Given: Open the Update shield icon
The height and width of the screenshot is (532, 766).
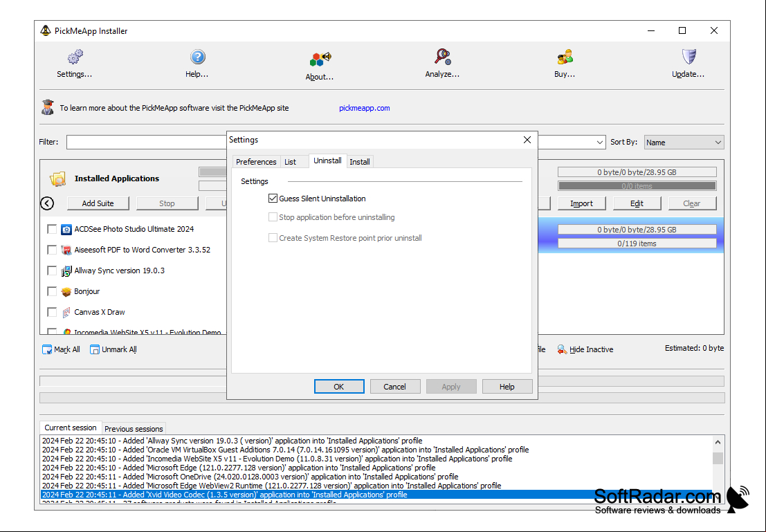Looking at the screenshot, I should click(x=689, y=57).
